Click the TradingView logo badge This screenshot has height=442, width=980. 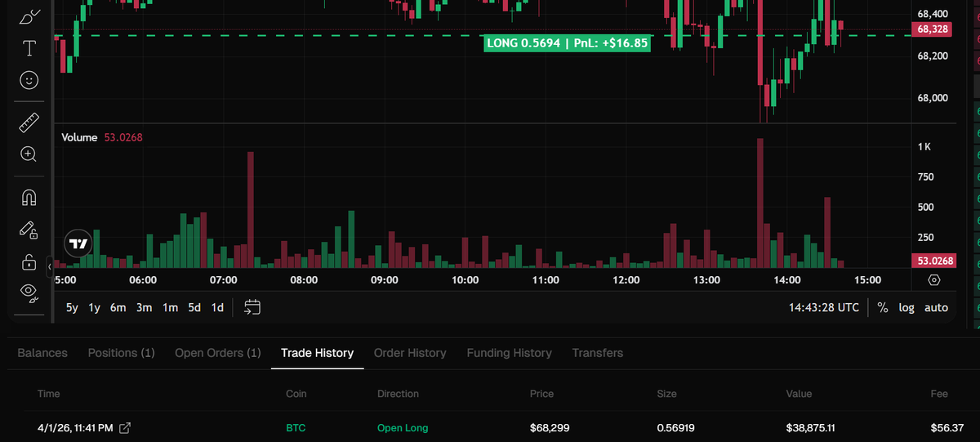tap(78, 243)
